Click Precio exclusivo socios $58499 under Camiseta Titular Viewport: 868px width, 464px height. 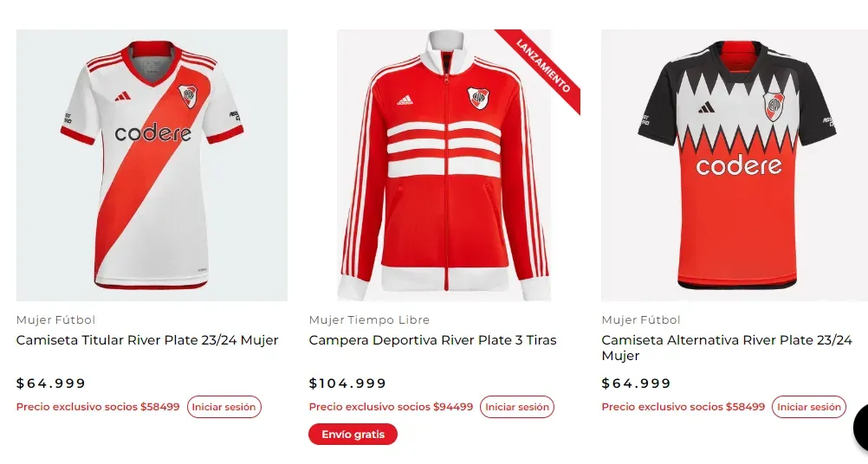click(x=98, y=407)
